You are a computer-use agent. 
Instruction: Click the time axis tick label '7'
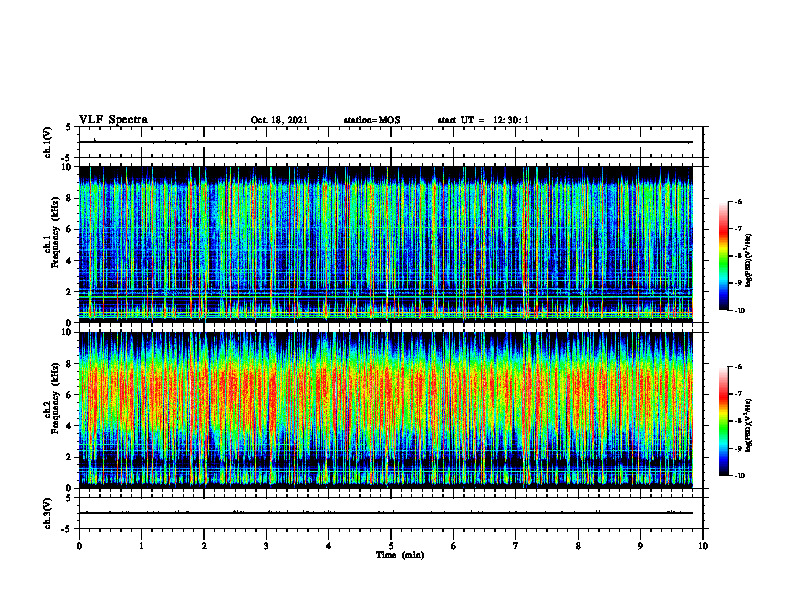click(x=516, y=546)
